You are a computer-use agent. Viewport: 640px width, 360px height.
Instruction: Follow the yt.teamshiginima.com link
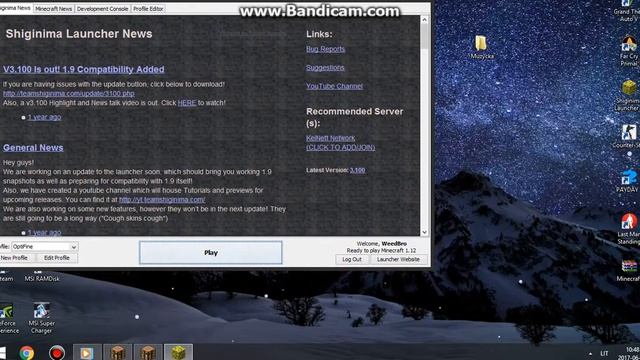pos(162,200)
